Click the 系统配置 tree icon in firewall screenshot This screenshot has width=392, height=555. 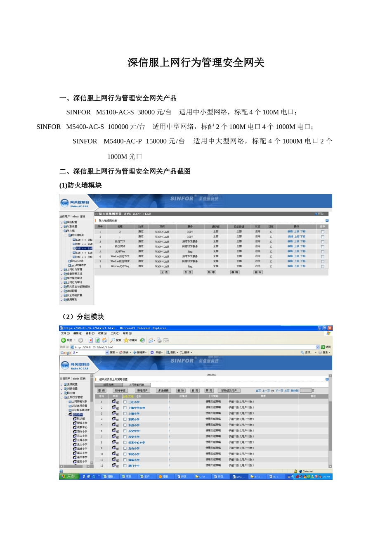(x=65, y=222)
